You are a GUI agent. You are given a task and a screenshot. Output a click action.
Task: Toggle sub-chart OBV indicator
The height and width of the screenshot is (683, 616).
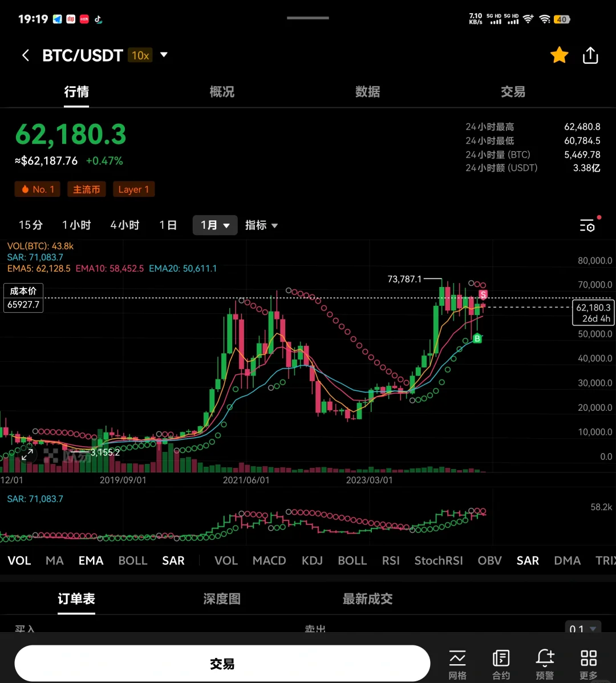pos(490,560)
